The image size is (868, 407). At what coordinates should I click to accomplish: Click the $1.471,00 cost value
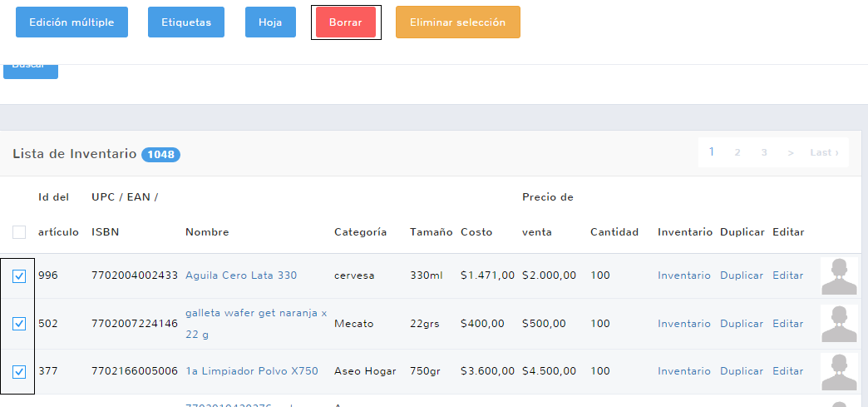[488, 275]
